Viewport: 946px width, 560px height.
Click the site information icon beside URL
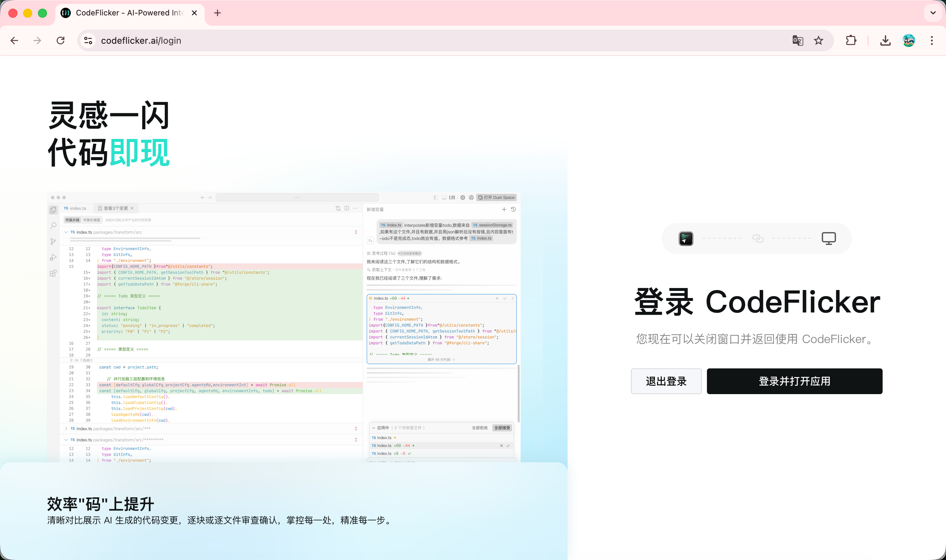[88, 41]
